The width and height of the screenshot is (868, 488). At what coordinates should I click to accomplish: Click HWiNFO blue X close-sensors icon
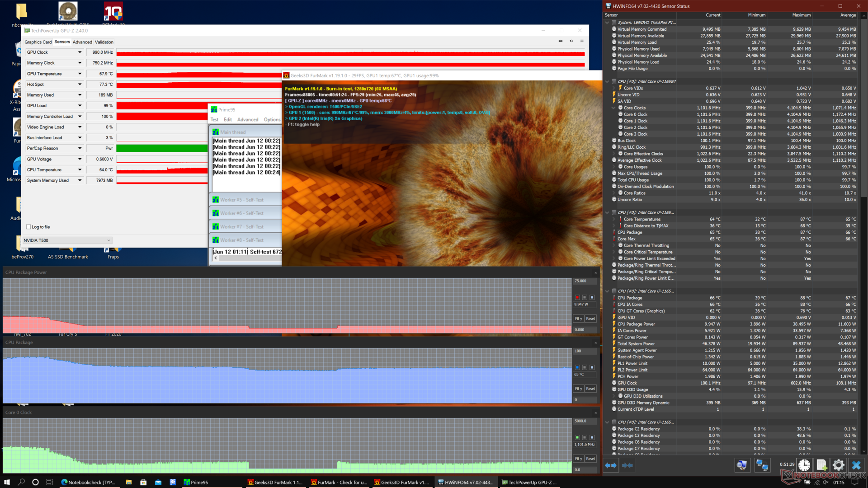[x=856, y=465]
